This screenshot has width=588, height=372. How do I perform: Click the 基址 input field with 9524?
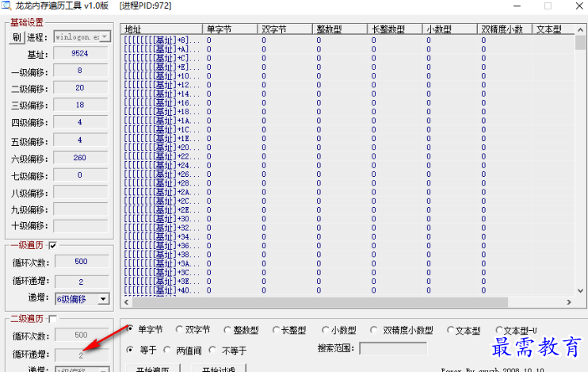tap(80, 53)
